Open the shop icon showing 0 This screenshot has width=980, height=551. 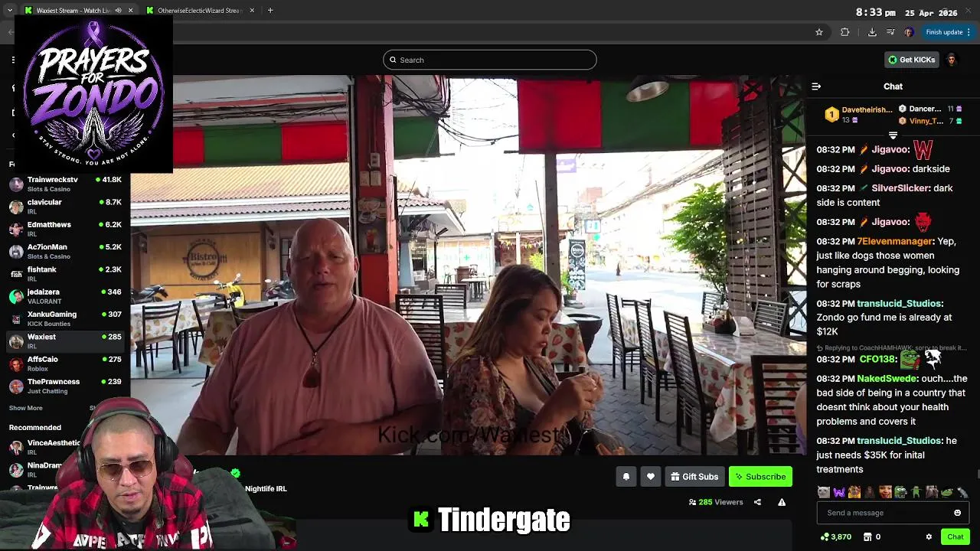coord(871,536)
